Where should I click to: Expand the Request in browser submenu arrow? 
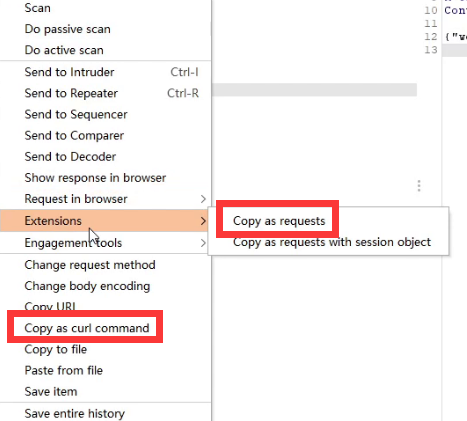pos(203,199)
